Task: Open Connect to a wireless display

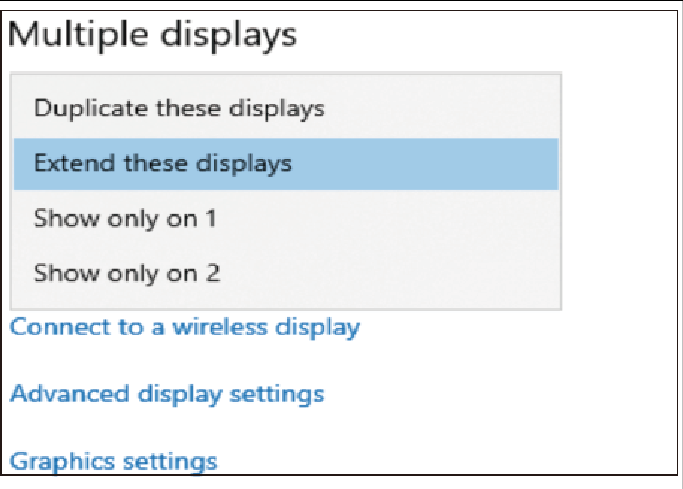Action: click(x=185, y=327)
